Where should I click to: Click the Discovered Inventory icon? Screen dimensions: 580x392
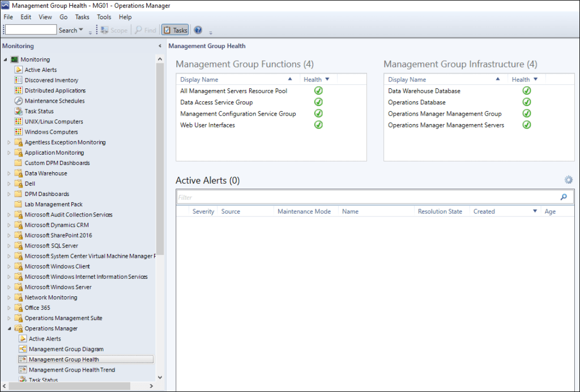[19, 80]
